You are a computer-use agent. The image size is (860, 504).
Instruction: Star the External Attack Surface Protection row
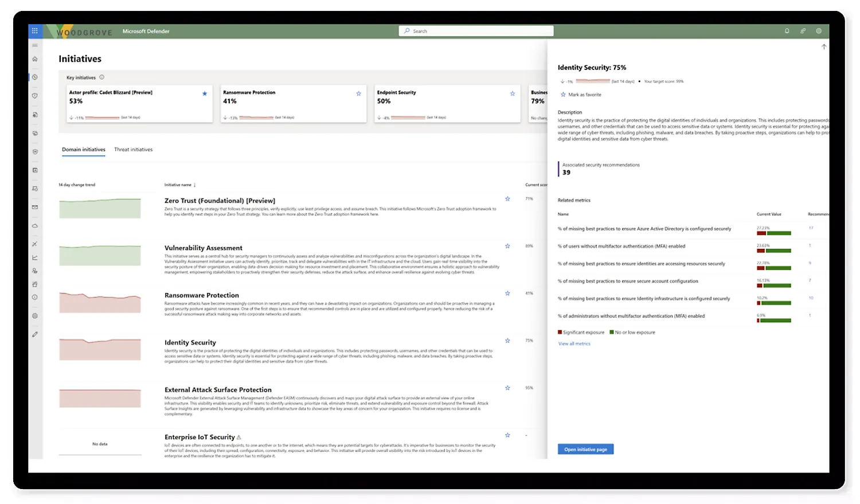pyautogui.click(x=507, y=388)
